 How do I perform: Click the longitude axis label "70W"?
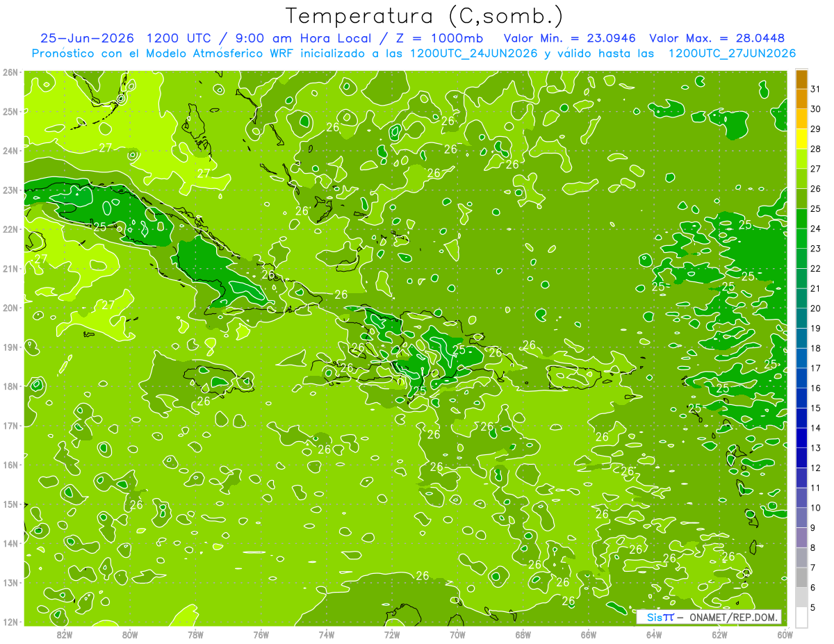(x=457, y=634)
